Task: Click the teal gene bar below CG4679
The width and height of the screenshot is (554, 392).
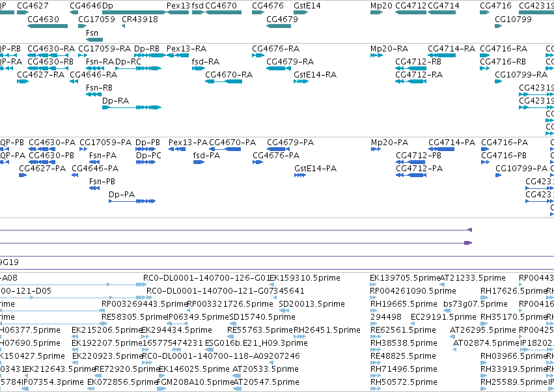Action: point(279,26)
